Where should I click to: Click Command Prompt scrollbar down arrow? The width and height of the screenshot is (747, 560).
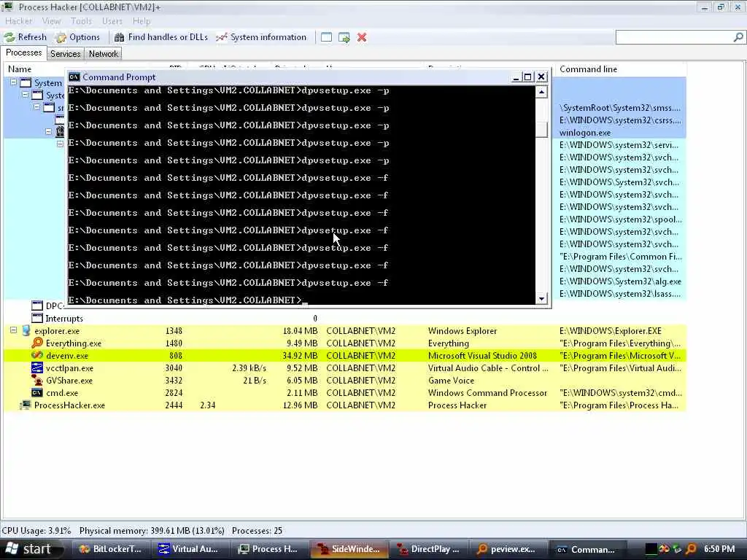(541, 298)
